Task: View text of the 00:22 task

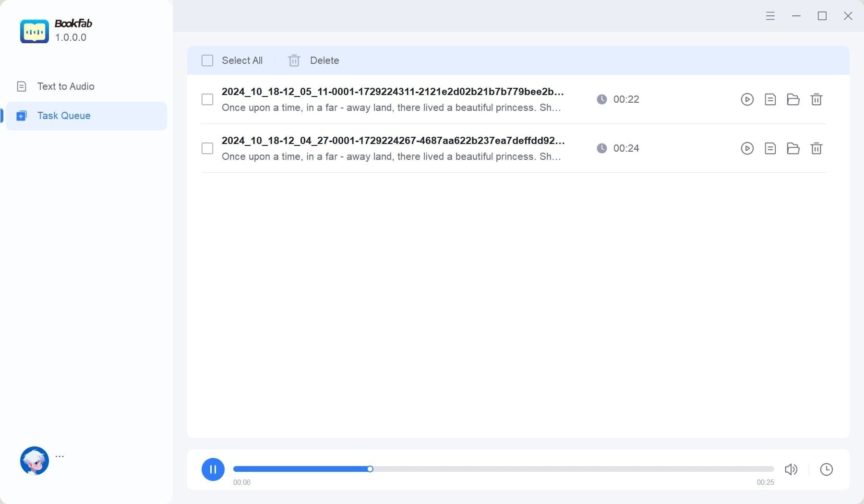Action: (770, 99)
